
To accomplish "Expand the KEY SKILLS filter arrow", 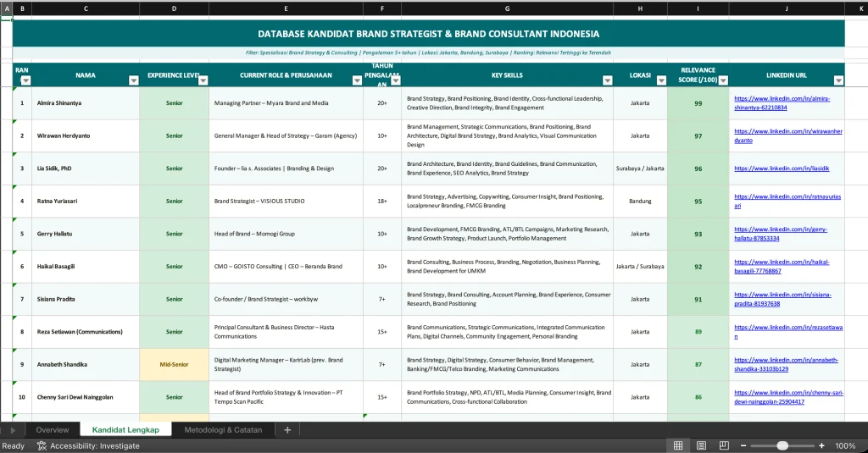I will tap(607, 80).
